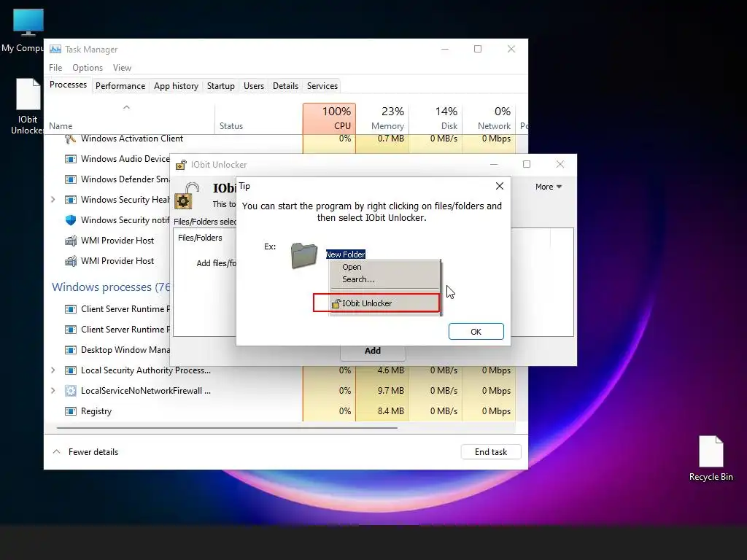This screenshot has height=560, width=747.
Task: Click the Windows Defender SmartScreen process icon
Action: pyautogui.click(x=71, y=179)
